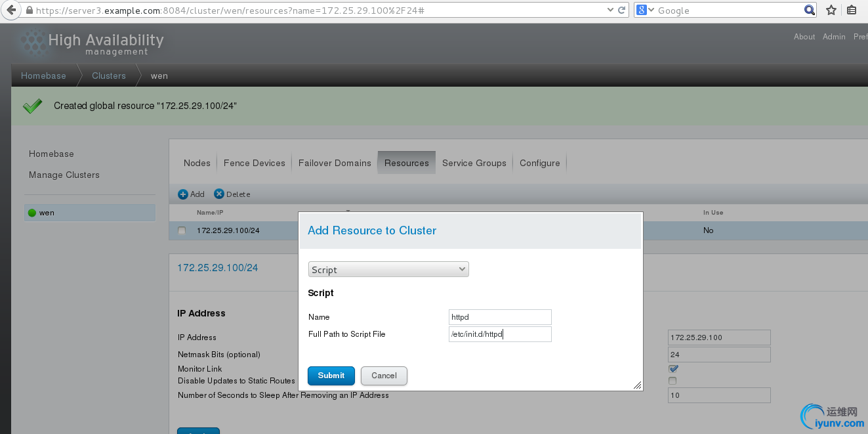Click the sleep seconds field showing 10
This screenshot has height=434, width=868.
[x=719, y=395]
